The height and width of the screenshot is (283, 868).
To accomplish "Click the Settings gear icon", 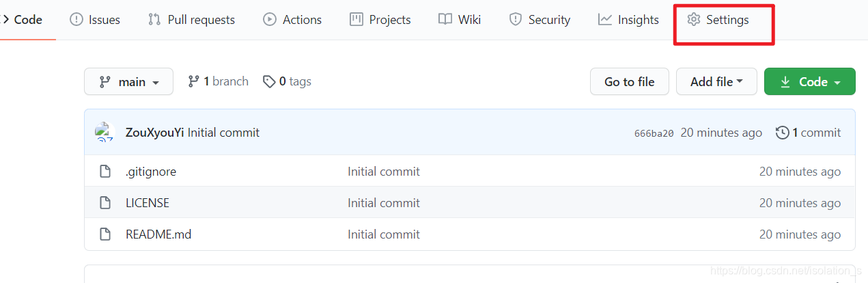I will pyautogui.click(x=694, y=20).
